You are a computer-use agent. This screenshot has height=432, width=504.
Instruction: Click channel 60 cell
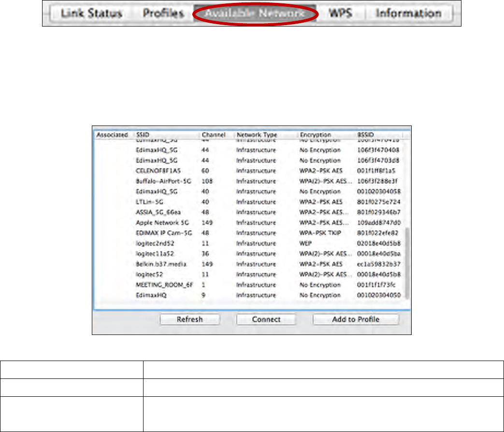[205, 171]
